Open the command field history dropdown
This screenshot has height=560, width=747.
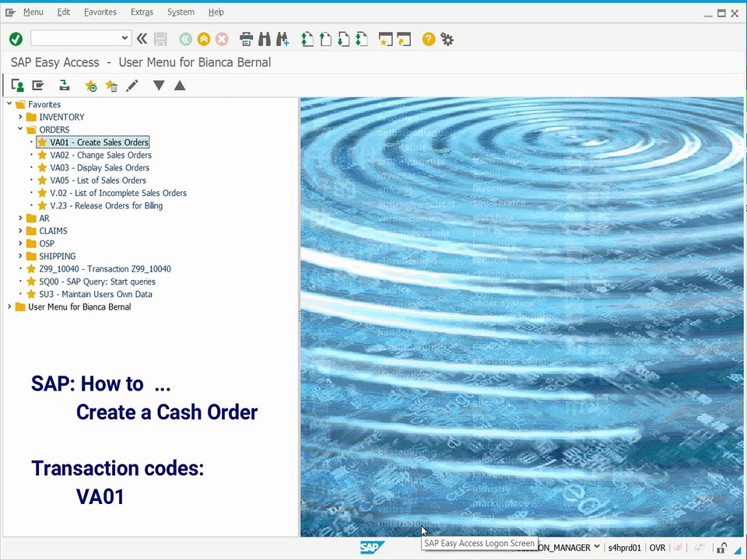pos(124,37)
